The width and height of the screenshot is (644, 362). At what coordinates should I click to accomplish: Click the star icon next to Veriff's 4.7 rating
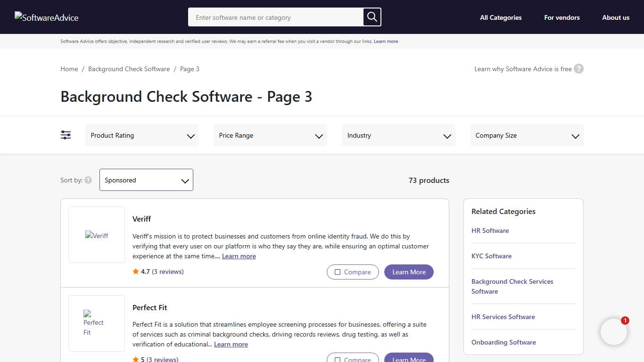(x=135, y=271)
